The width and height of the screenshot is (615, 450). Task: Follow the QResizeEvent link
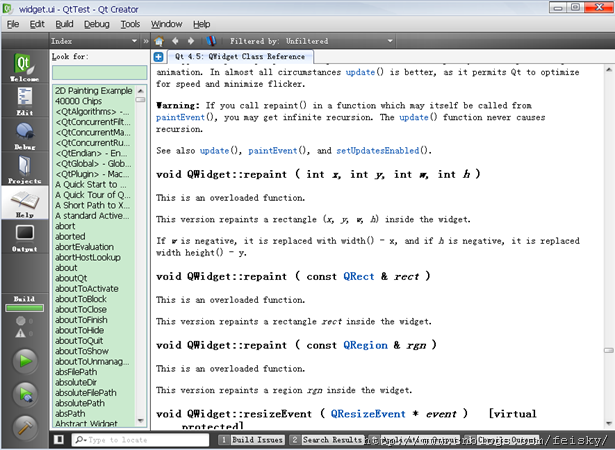tap(368, 414)
